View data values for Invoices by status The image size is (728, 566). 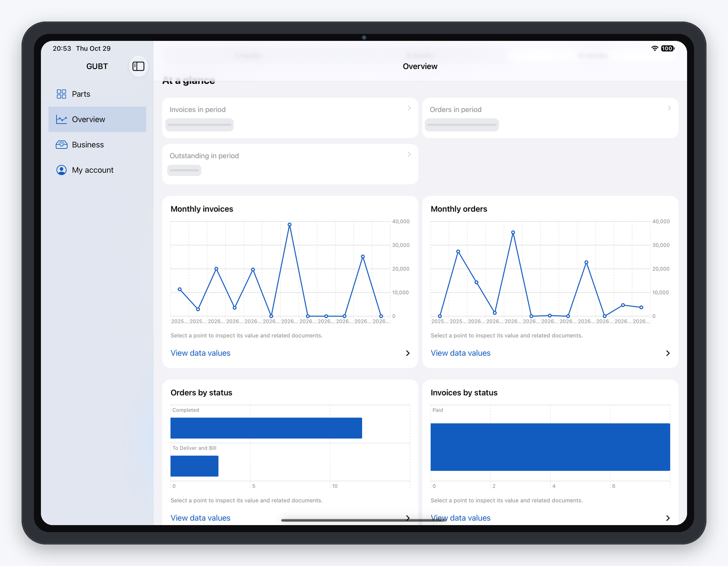[x=460, y=518]
